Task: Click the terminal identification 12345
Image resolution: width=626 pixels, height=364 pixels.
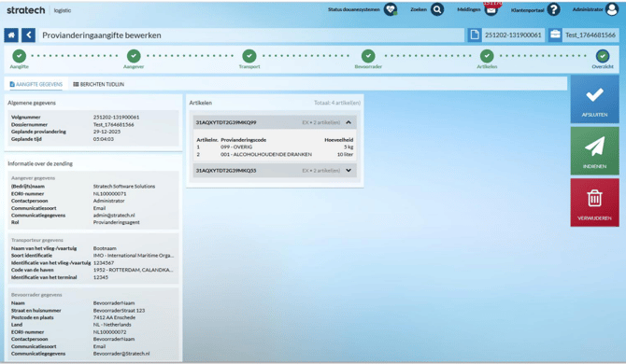Action: click(x=101, y=277)
